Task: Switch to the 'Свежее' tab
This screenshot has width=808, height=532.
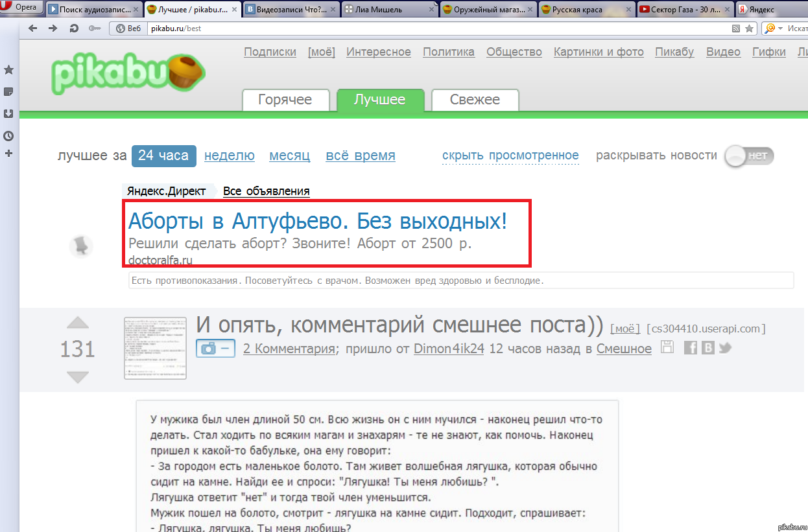Action: 475,100
